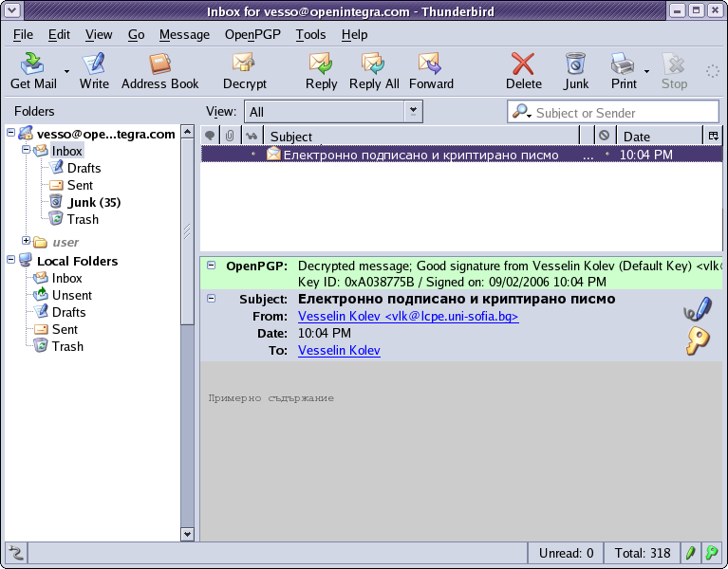
Task: Click the folder pane scroll up arrow
Action: coord(187,132)
